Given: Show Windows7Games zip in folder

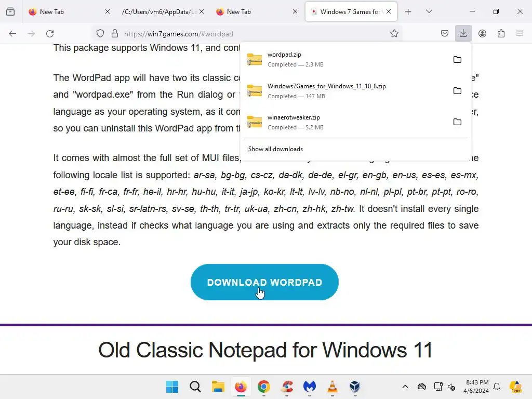Looking at the screenshot, I should tap(457, 91).
